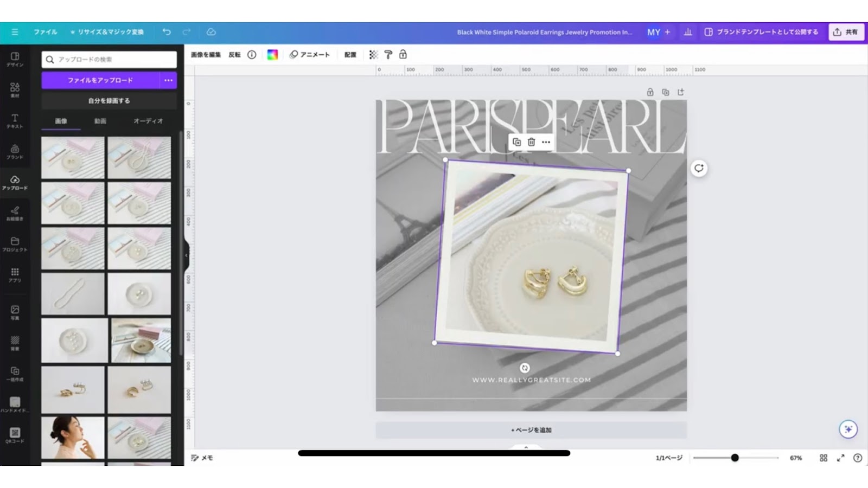The image size is (868, 488).
Task: Open the アプリ apps panel
Action: [15, 275]
